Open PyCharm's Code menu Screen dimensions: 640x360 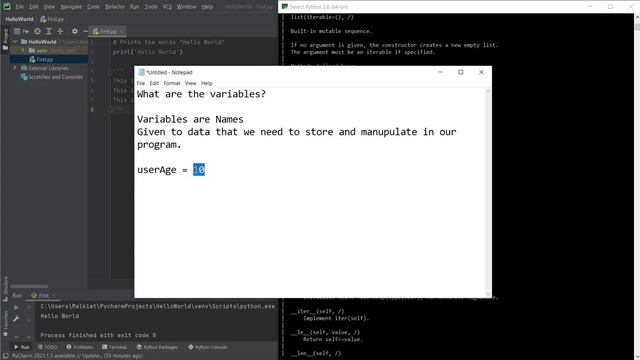coord(93,7)
